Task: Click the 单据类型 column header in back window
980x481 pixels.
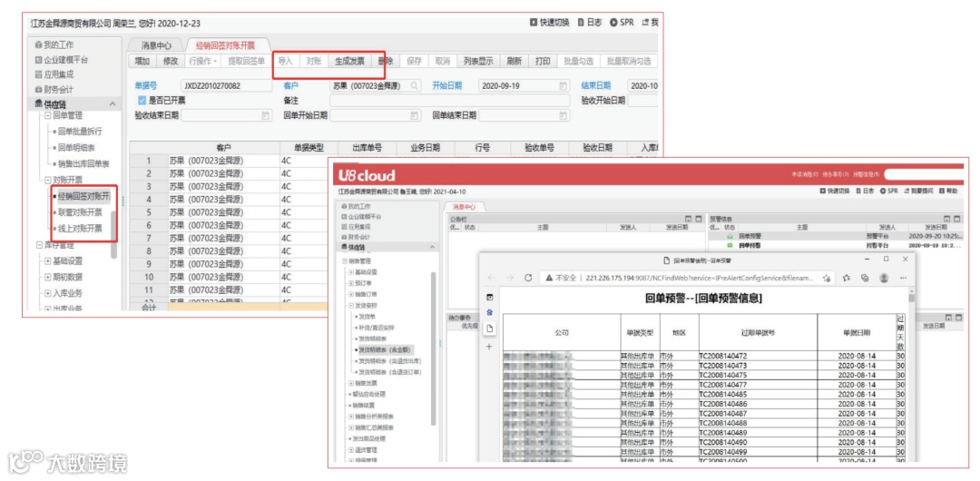Action: pos(309,148)
